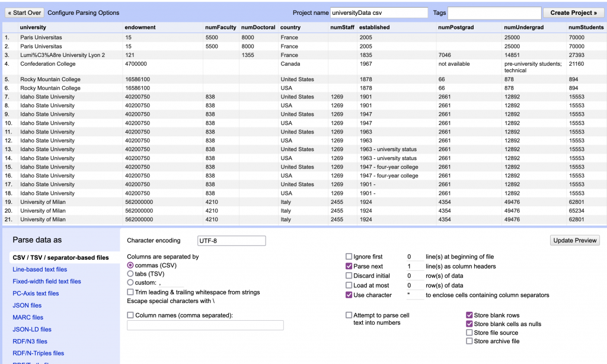Click the numFaculty column header
The width and height of the screenshot is (607, 364).
tap(221, 27)
